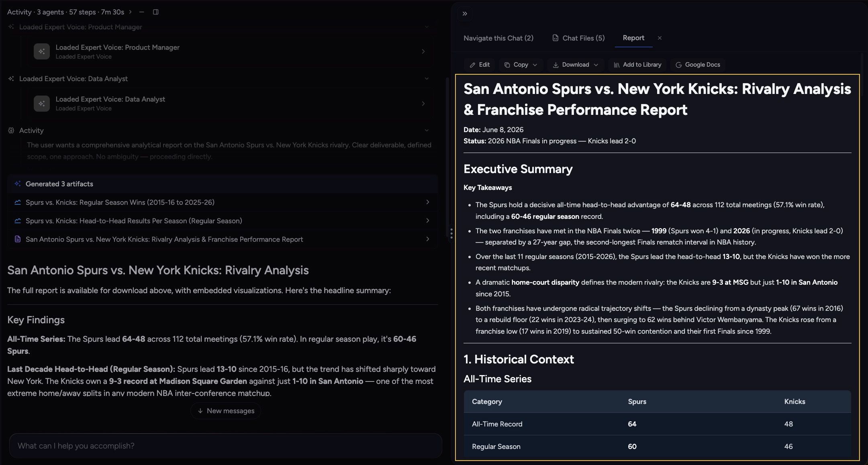This screenshot has width=868, height=465.
Task: Click the chat's 'Rivalry Analysis' summary heading
Action: point(158,270)
